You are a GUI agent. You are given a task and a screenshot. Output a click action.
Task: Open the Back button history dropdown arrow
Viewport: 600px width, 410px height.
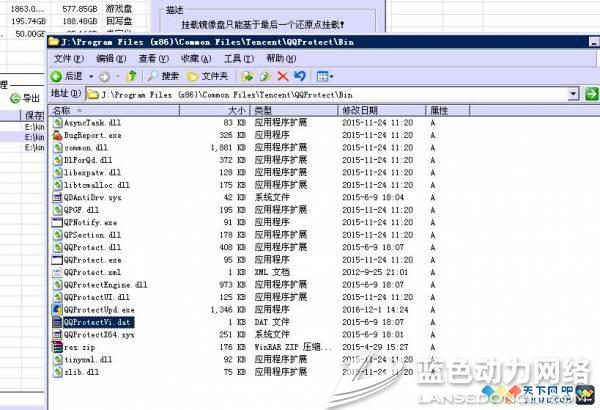pyautogui.click(x=91, y=76)
